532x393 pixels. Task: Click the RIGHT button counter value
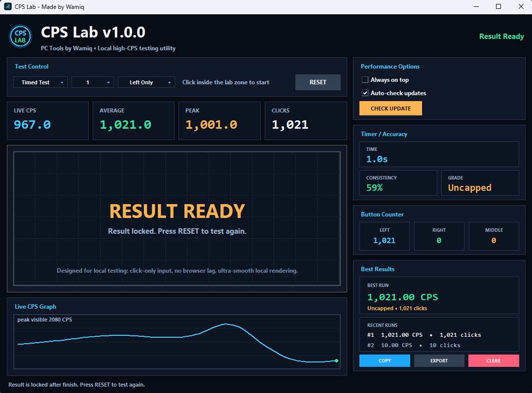coord(439,241)
